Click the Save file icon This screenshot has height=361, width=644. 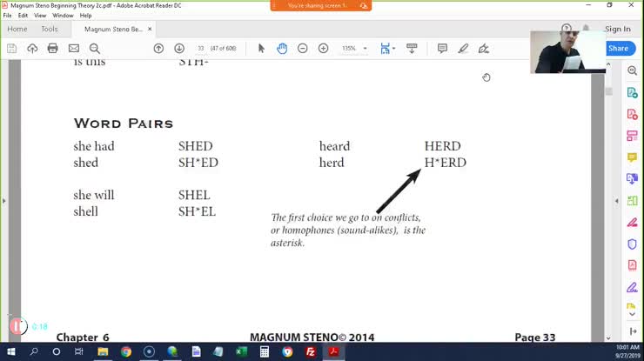coord(12,49)
